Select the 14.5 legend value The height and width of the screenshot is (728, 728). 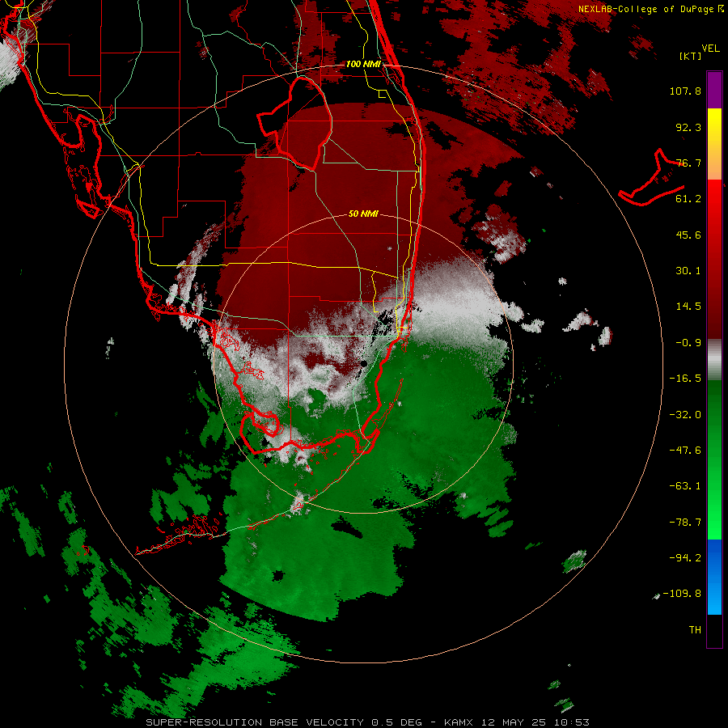click(688, 307)
